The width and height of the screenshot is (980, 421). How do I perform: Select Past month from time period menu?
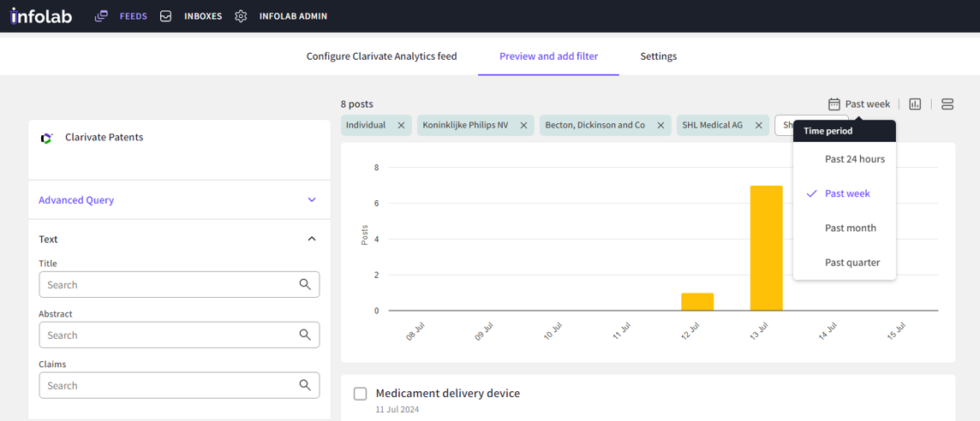850,228
